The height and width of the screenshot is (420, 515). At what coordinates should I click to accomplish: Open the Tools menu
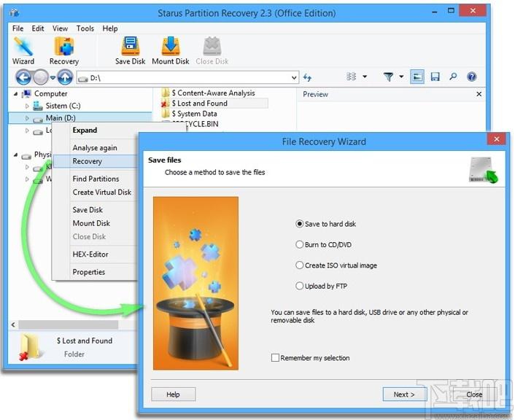85,28
